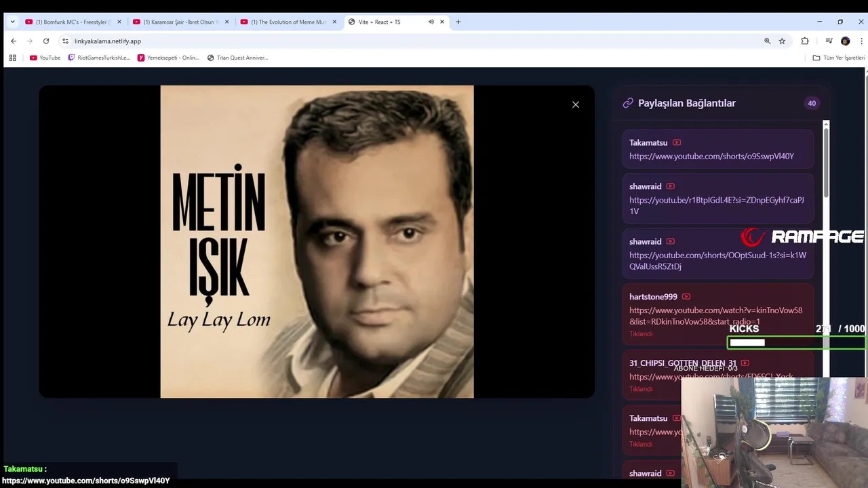This screenshot has width=868, height=488.
Task: Open a new browser tab
Action: 458,22
